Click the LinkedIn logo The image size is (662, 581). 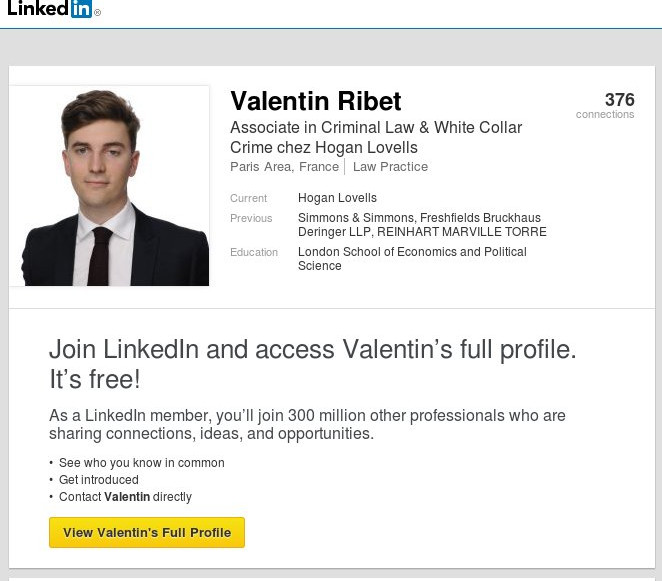(54, 8)
